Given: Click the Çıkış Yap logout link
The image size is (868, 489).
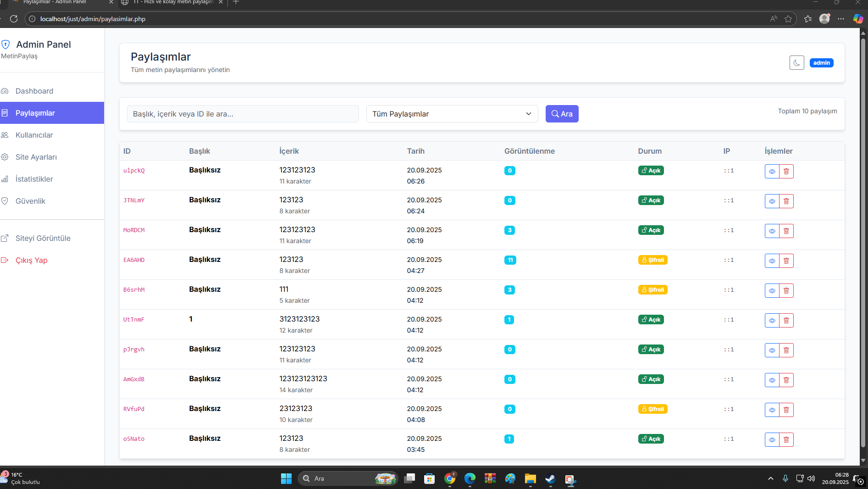Looking at the screenshot, I should click(x=31, y=260).
